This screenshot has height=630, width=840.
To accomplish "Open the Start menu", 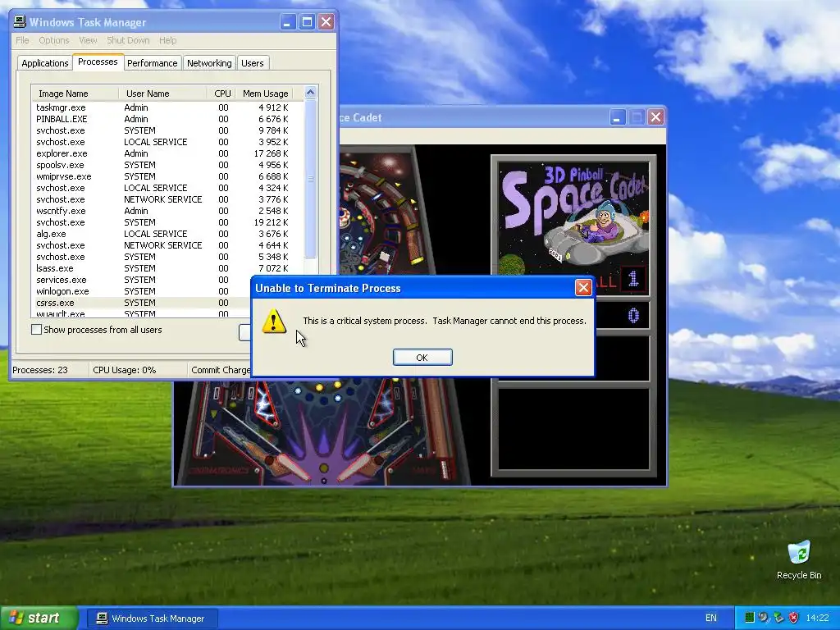I will [x=39, y=619].
